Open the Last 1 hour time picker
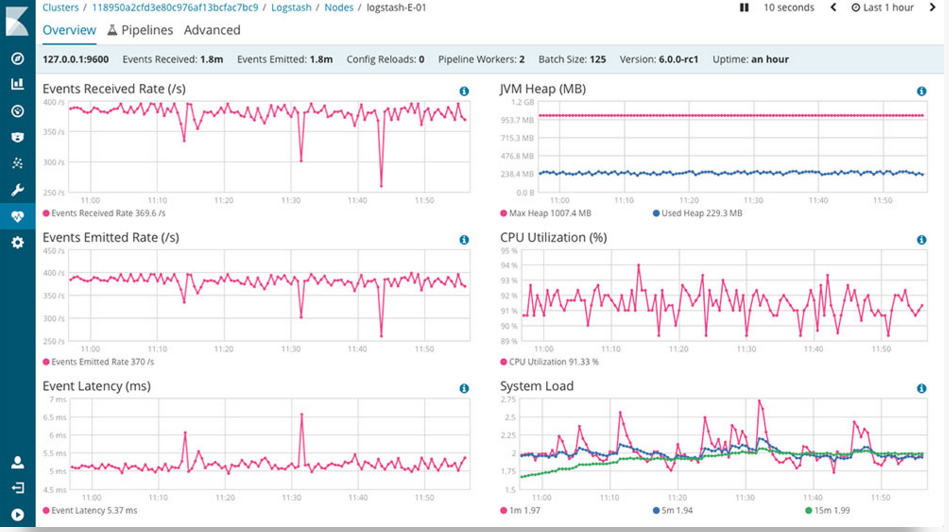 [882, 8]
